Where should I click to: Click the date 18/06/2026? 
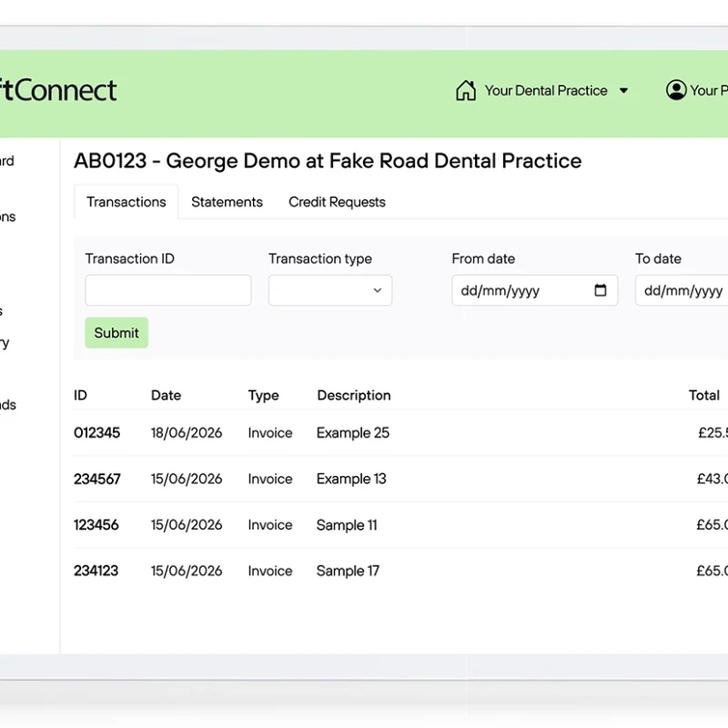click(187, 433)
